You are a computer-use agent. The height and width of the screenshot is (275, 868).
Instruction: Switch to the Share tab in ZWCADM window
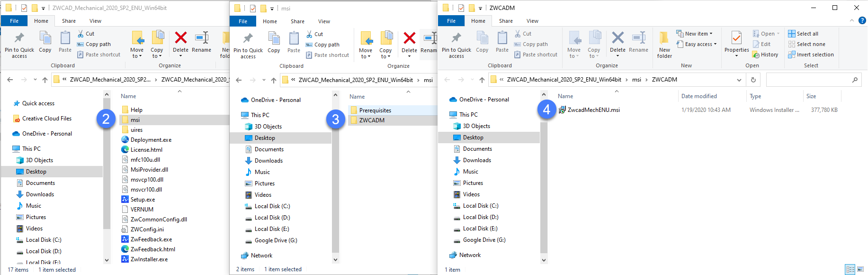click(x=506, y=21)
